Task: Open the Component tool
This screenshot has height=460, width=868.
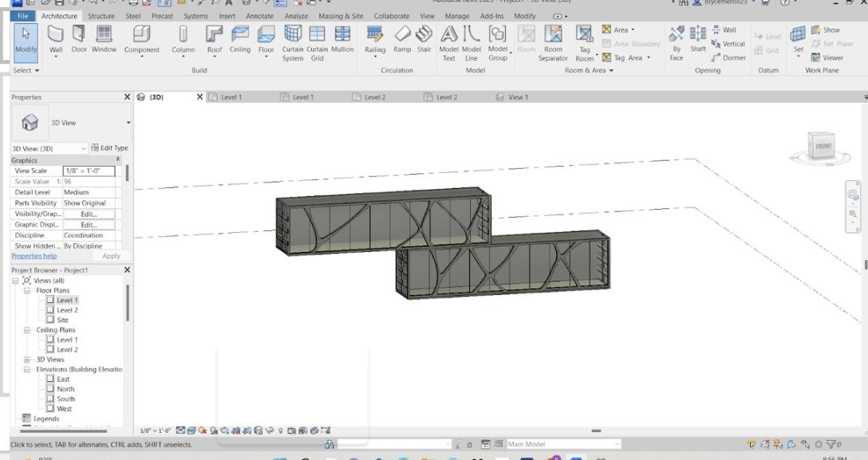Action: [142, 41]
